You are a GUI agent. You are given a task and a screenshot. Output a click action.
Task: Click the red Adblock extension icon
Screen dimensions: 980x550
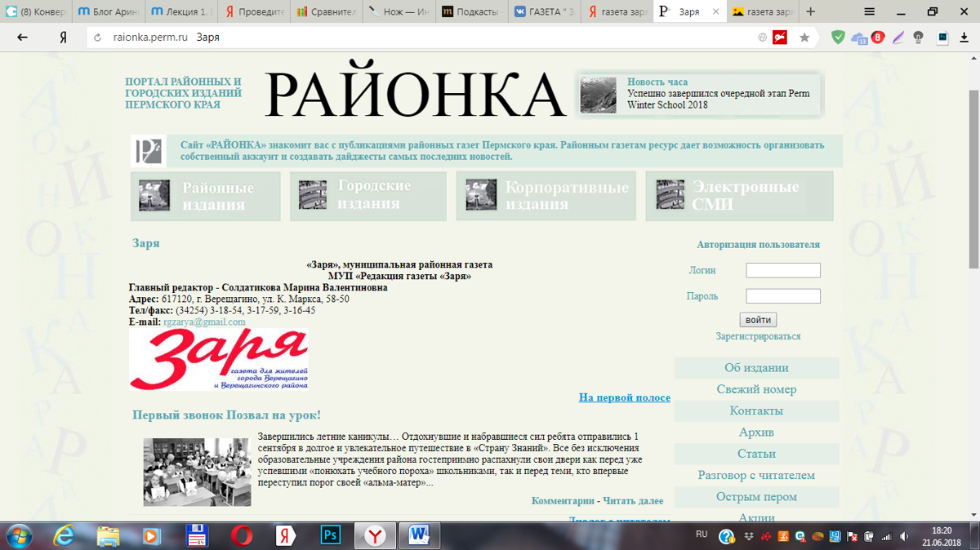click(x=878, y=38)
